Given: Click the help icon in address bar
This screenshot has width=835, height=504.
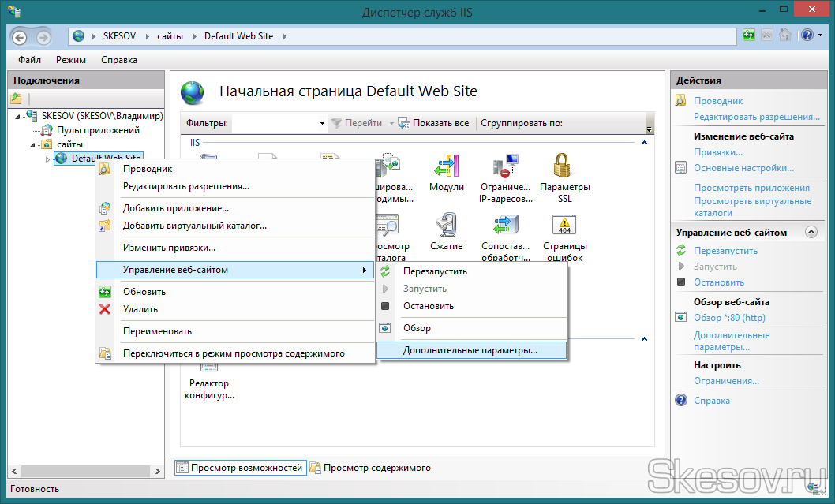Looking at the screenshot, I should click(x=807, y=35).
